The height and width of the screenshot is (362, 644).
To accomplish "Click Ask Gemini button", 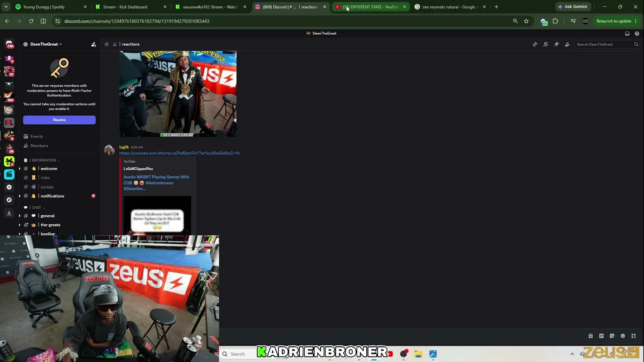I will (x=573, y=7).
